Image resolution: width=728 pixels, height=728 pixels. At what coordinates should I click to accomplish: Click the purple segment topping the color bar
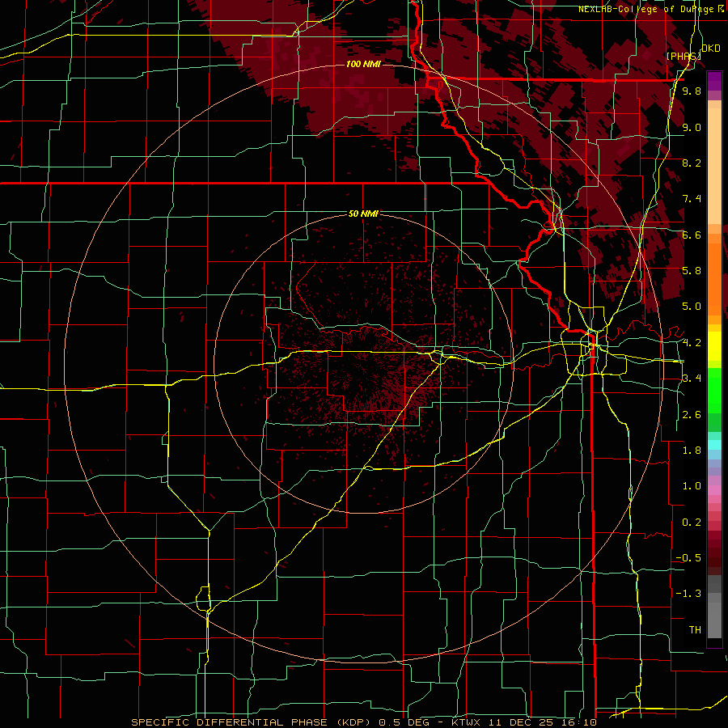(714, 81)
